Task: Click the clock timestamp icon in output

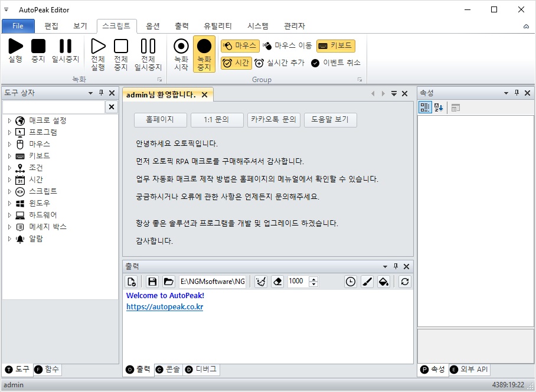Action: (x=351, y=282)
